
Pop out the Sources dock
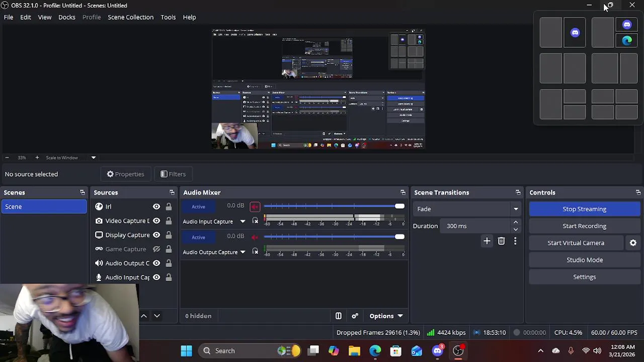[x=172, y=193]
